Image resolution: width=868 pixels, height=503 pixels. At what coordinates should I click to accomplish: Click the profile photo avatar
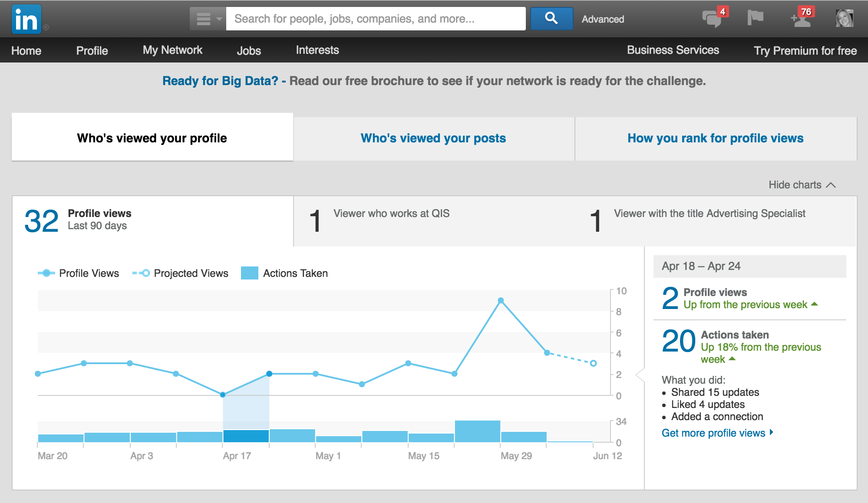click(x=844, y=19)
